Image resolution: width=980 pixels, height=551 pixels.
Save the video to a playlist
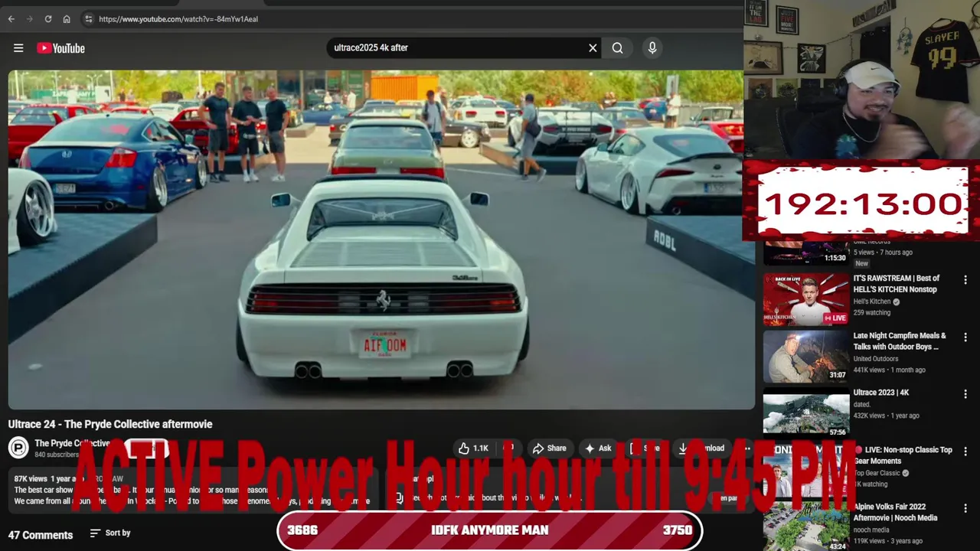[645, 448]
